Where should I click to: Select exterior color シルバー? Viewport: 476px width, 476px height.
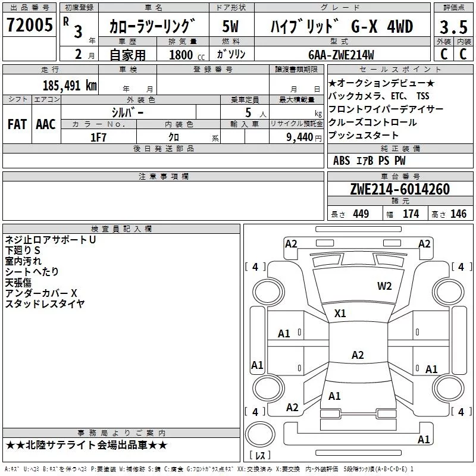(x=128, y=112)
